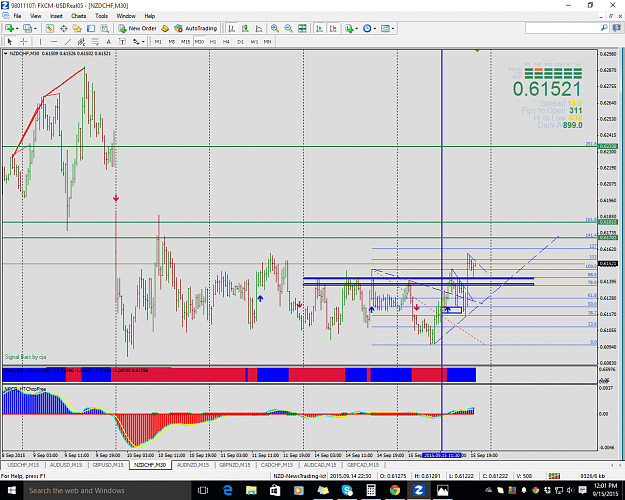Switch to M15 timeframe
Viewport: 625px width, 500px height.
(185, 41)
